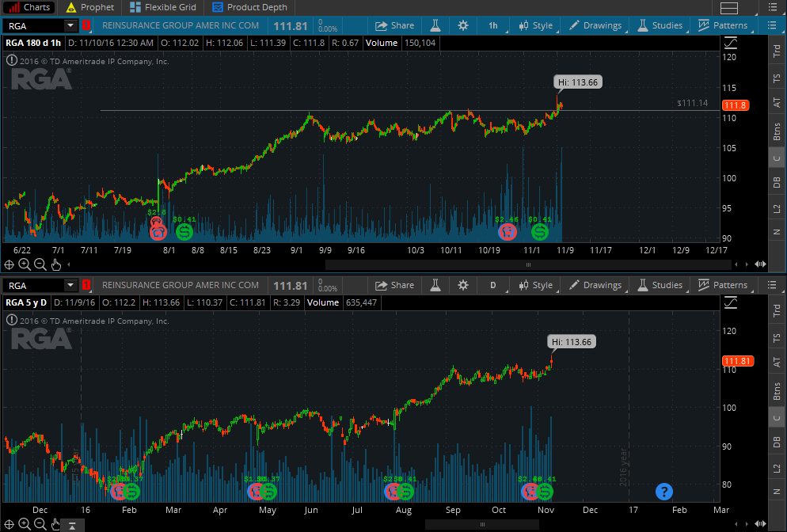Switch to the Product Depth tab
Screen dimensions: 787x532
[x=249, y=8]
